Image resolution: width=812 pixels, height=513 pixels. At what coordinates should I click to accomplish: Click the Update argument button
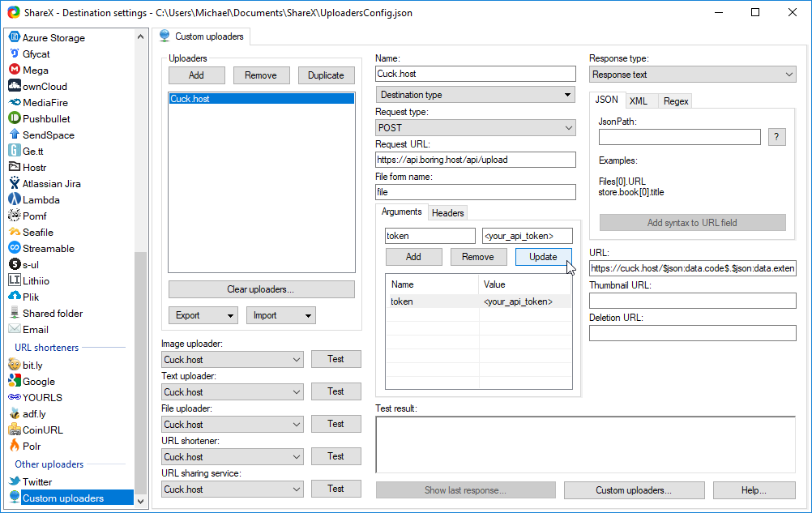pyautogui.click(x=543, y=257)
